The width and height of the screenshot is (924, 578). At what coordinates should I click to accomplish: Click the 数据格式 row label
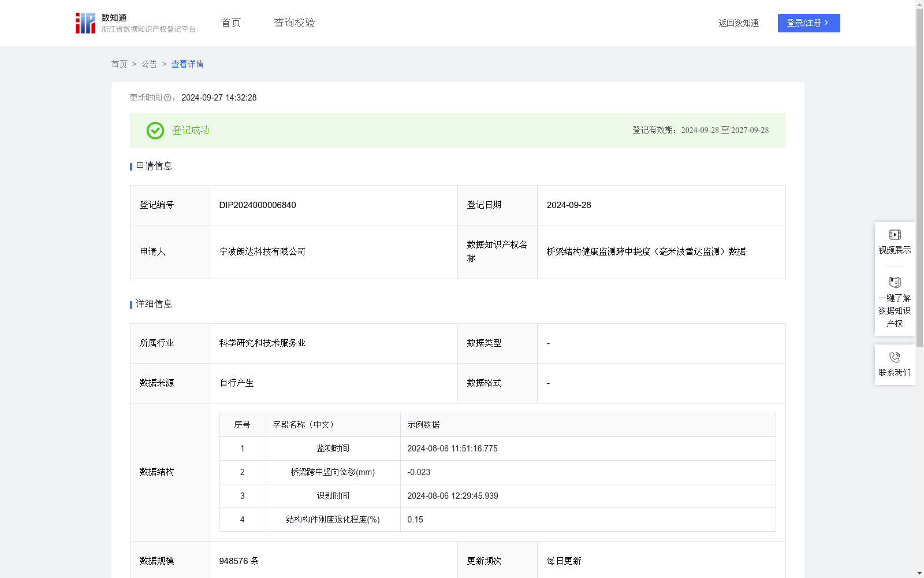click(x=484, y=383)
